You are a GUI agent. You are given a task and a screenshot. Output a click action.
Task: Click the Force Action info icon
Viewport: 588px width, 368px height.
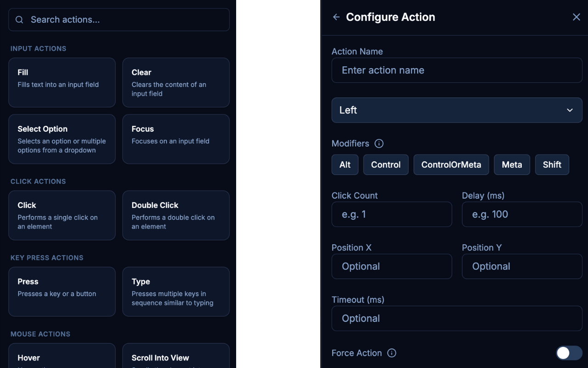pos(391,353)
